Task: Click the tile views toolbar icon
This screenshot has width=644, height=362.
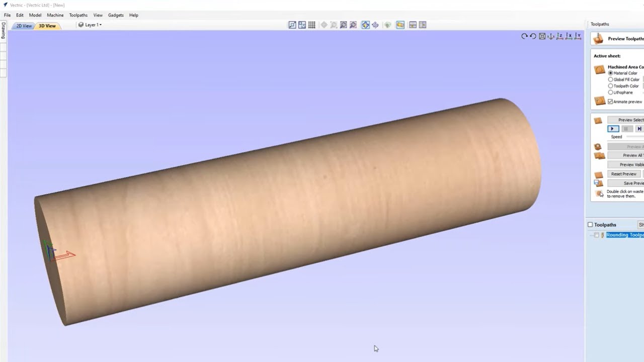Action: [x=302, y=25]
